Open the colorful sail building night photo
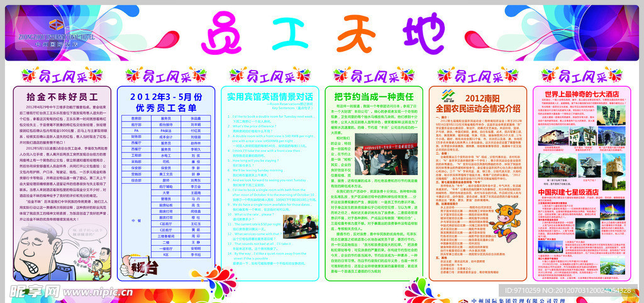 pos(613,210)
